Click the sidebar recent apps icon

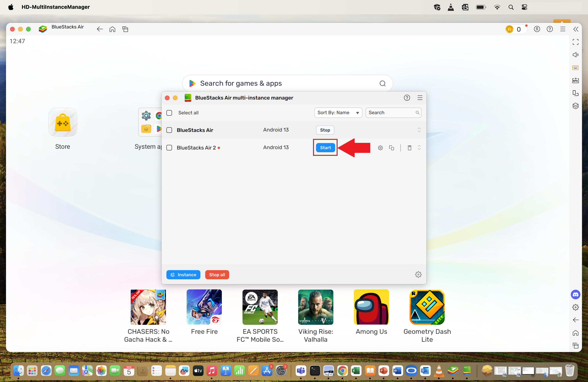coord(575,346)
